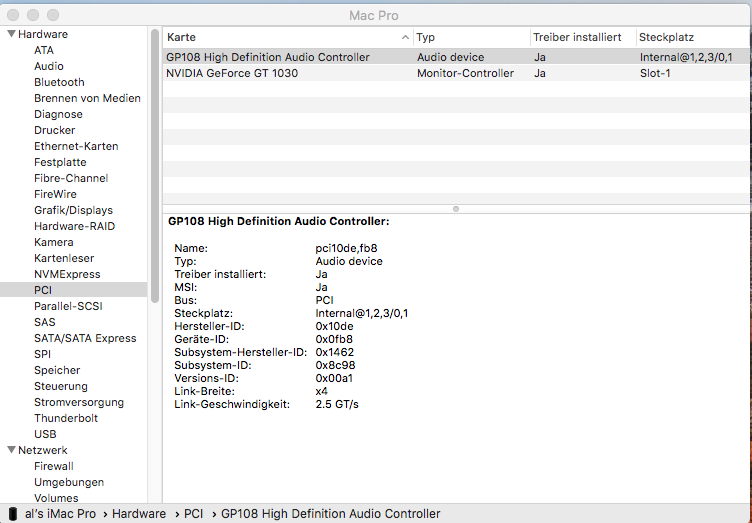Collapse the Hardware disclosure triangle
The image size is (752, 523).
(x=11, y=34)
